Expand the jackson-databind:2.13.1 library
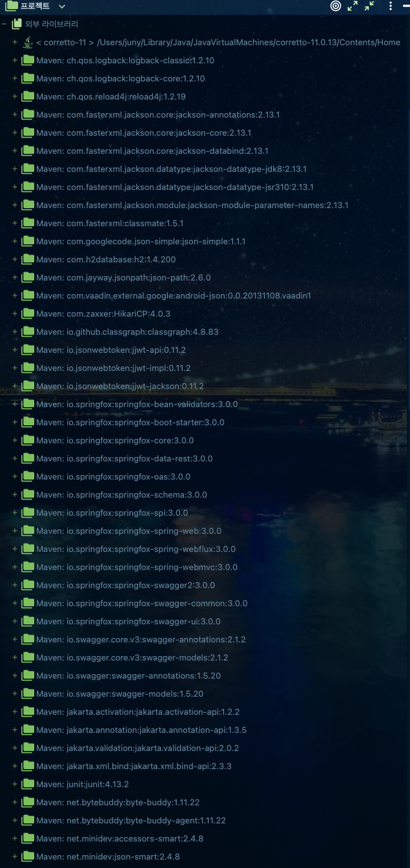 pyautogui.click(x=15, y=151)
